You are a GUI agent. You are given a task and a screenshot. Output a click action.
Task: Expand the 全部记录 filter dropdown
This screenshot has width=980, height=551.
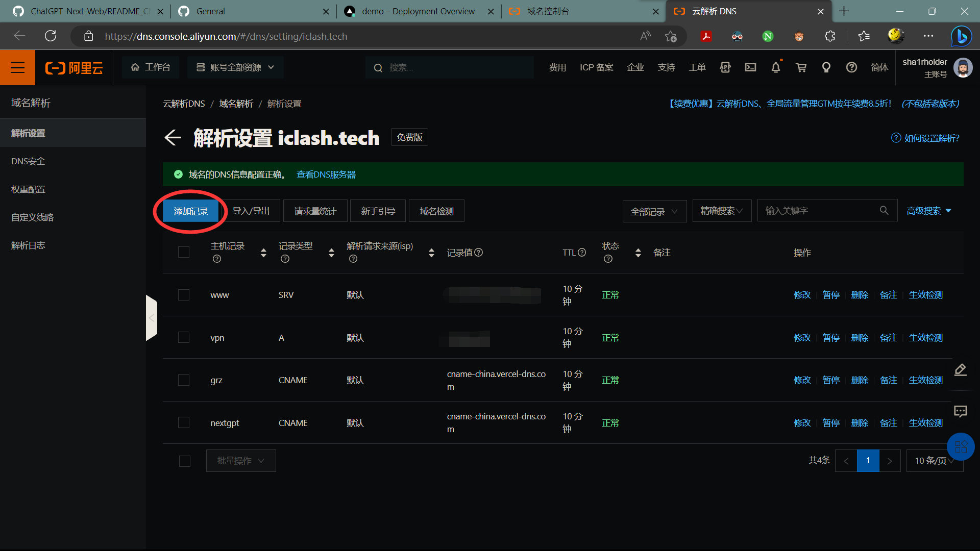(654, 211)
